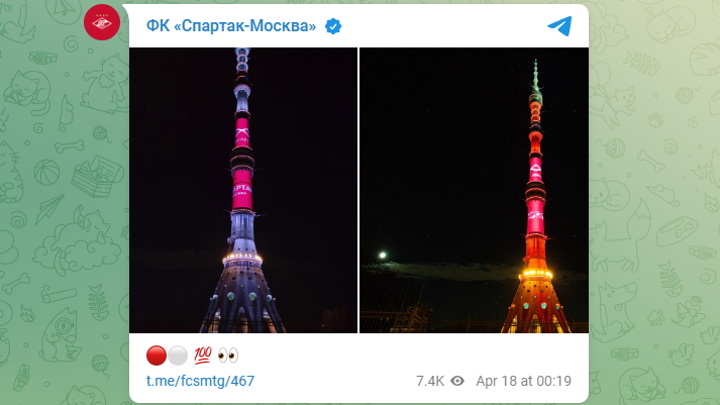This screenshot has height=405, width=720.
Task: Click the glowing yellow ring on the right tower
Action: (x=535, y=275)
